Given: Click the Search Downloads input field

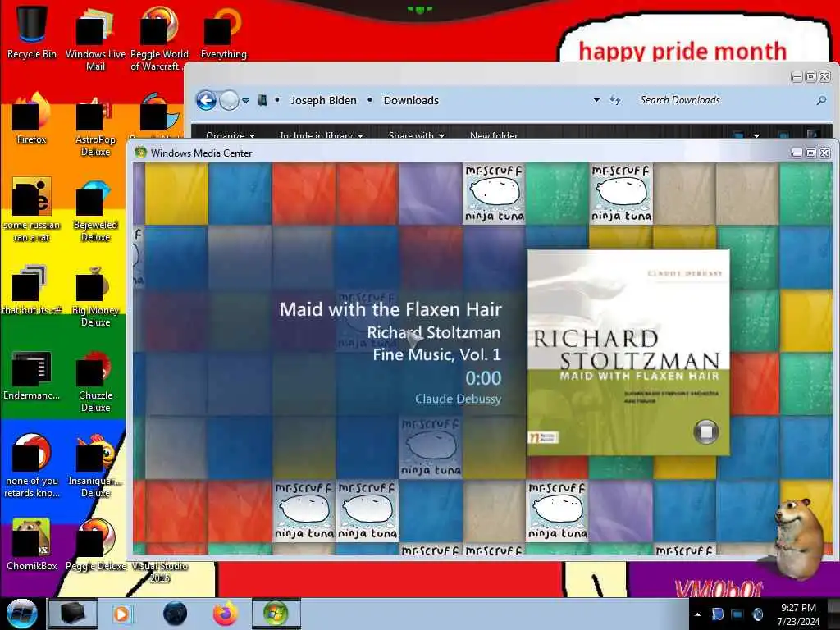Looking at the screenshot, I should 724,100.
